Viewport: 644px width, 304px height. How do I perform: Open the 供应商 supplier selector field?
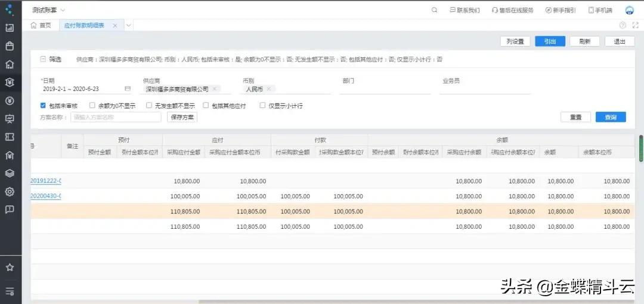(x=187, y=89)
